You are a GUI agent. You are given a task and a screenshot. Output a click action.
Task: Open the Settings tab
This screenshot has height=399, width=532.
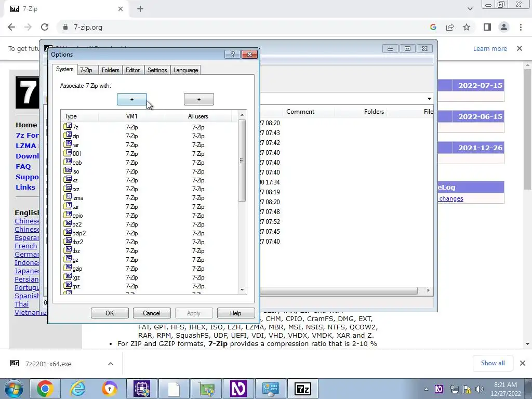click(x=157, y=70)
